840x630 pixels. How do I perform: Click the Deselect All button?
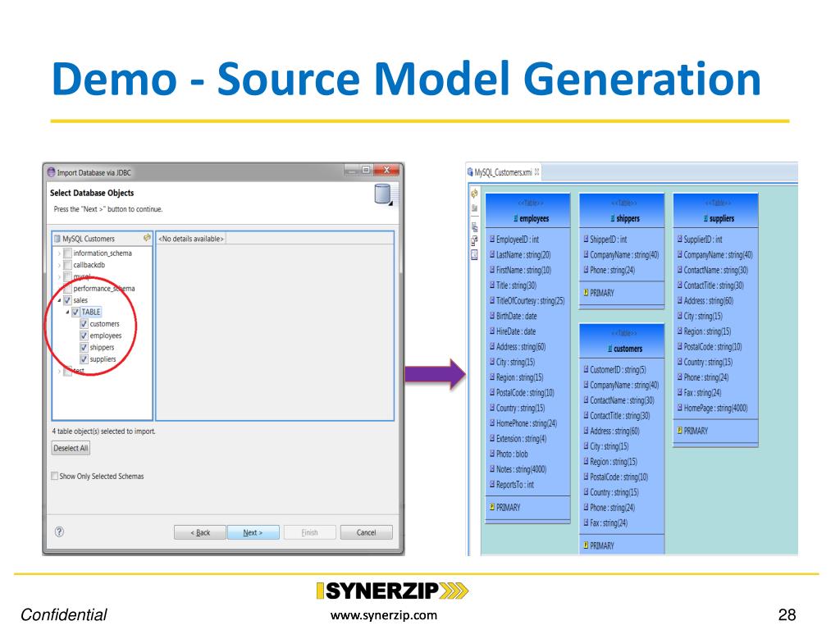tap(71, 448)
